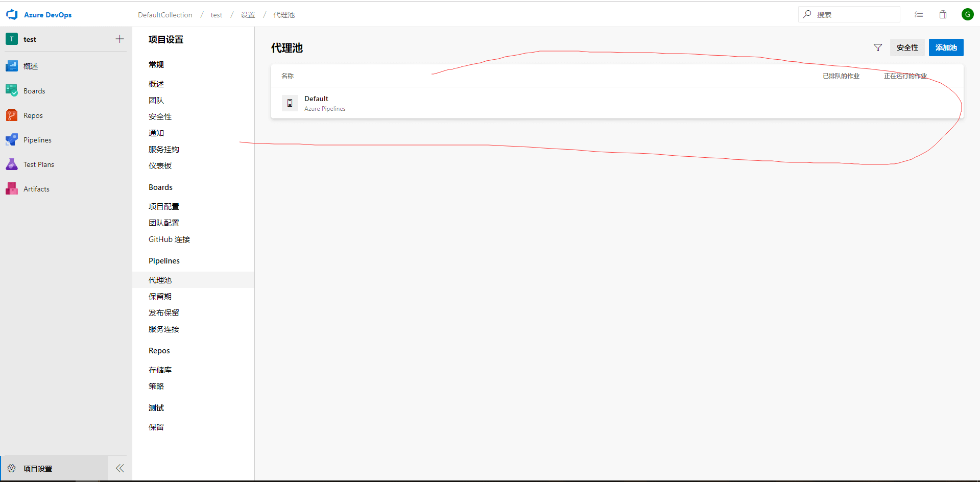Click the plus icon beside test project
Image resolution: width=980 pixels, height=482 pixels.
click(119, 39)
